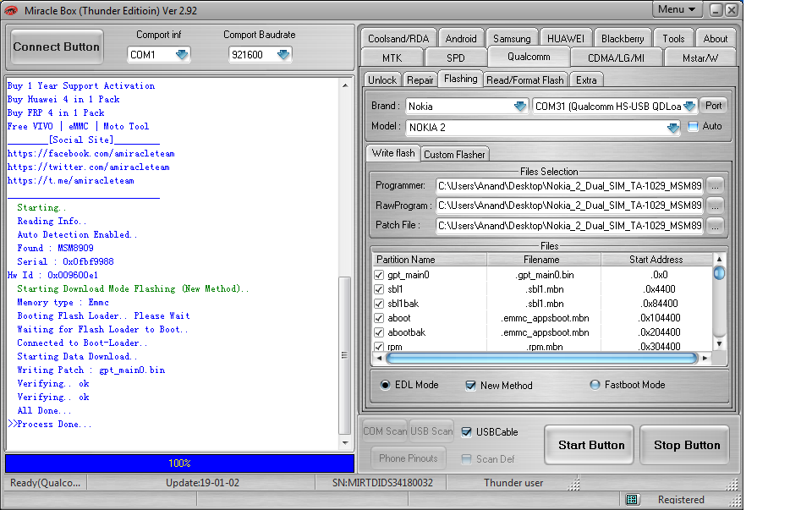Screen dimensions: 812x510
Task: Toggle the New Method checkbox
Action: [471, 386]
